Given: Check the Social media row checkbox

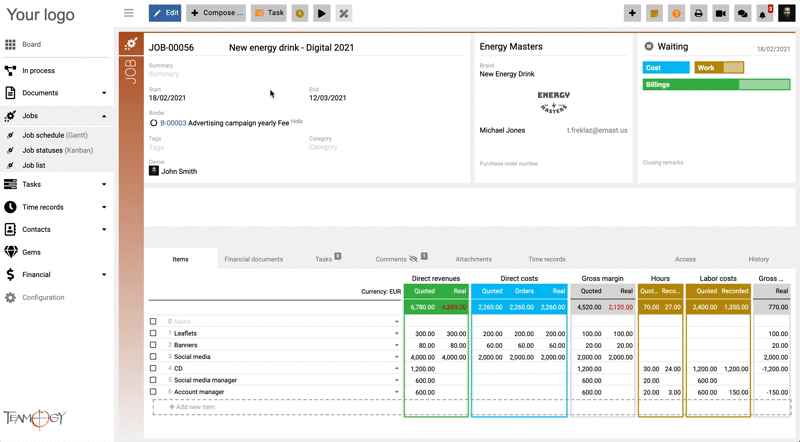Looking at the screenshot, I should tap(153, 356).
